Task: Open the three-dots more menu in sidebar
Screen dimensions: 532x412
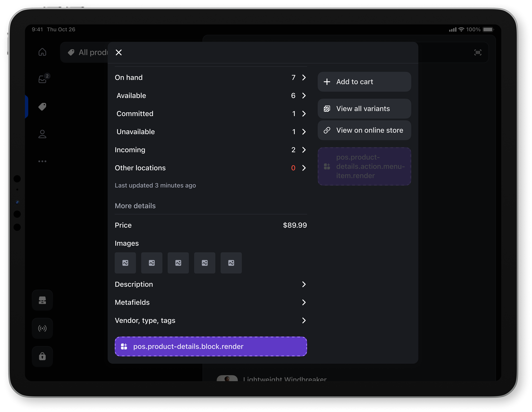Action: [x=42, y=161]
